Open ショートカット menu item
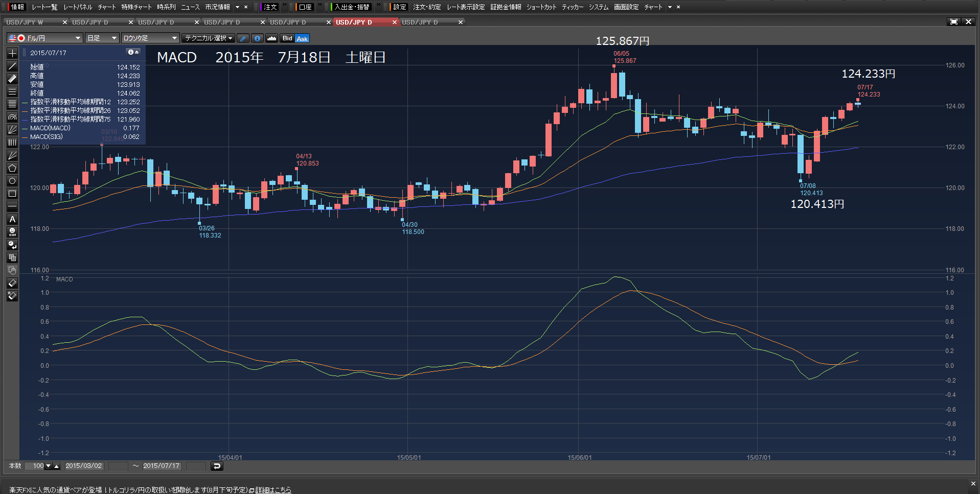The height and width of the screenshot is (494, 980). click(541, 7)
